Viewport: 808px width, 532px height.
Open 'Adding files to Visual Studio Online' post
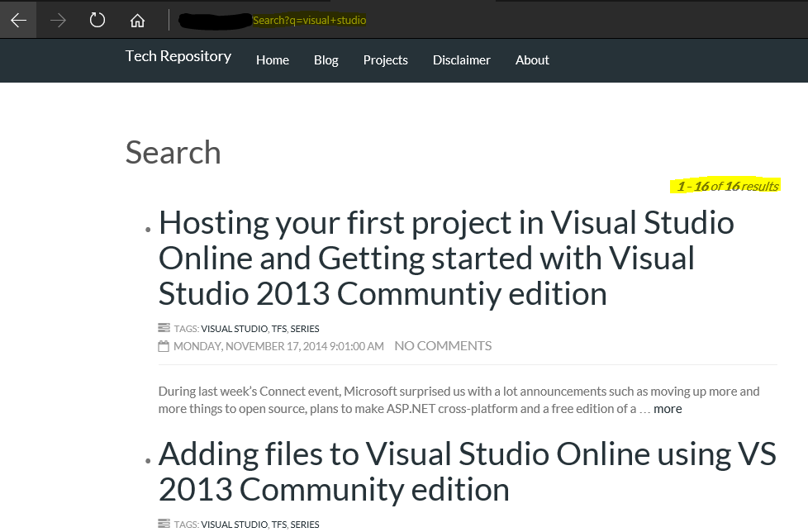tap(467, 472)
